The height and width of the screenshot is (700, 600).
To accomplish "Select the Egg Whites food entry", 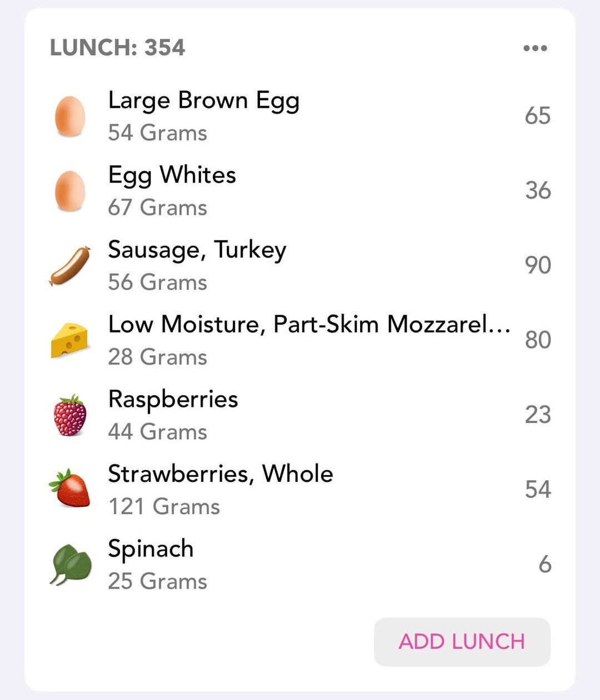I will (x=300, y=191).
